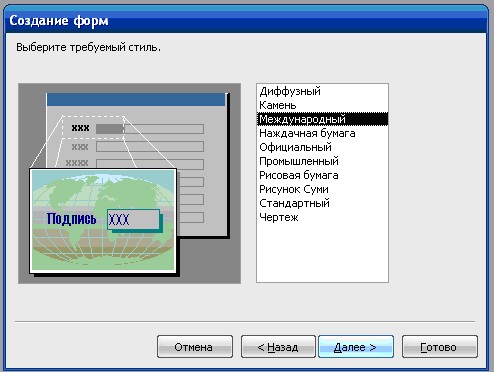Image resolution: width=494 pixels, height=372 pixels.
Task: Pick the Наждачная бумага style
Action: pos(322,133)
